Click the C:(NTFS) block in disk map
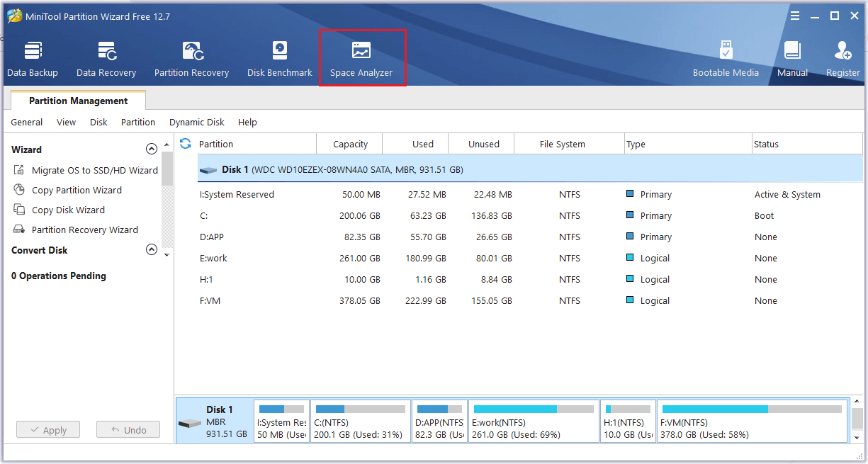 point(361,421)
